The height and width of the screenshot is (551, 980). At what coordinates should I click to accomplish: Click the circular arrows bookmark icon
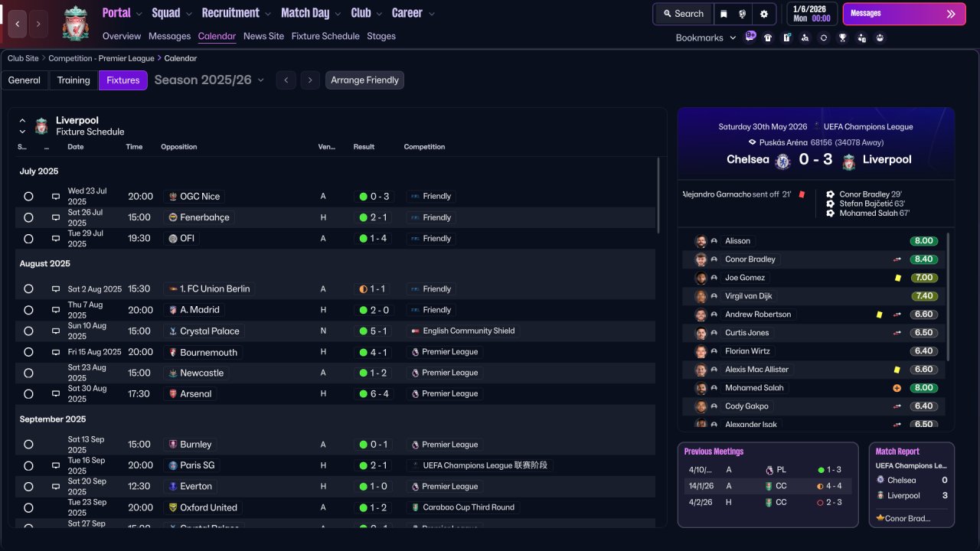(823, 37)
